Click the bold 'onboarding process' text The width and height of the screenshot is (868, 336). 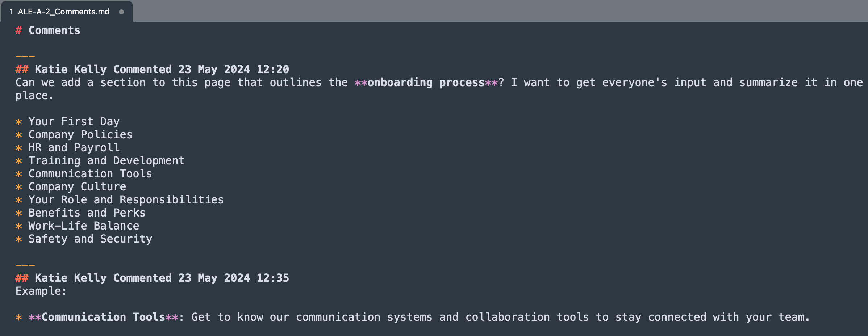point(426,83)
